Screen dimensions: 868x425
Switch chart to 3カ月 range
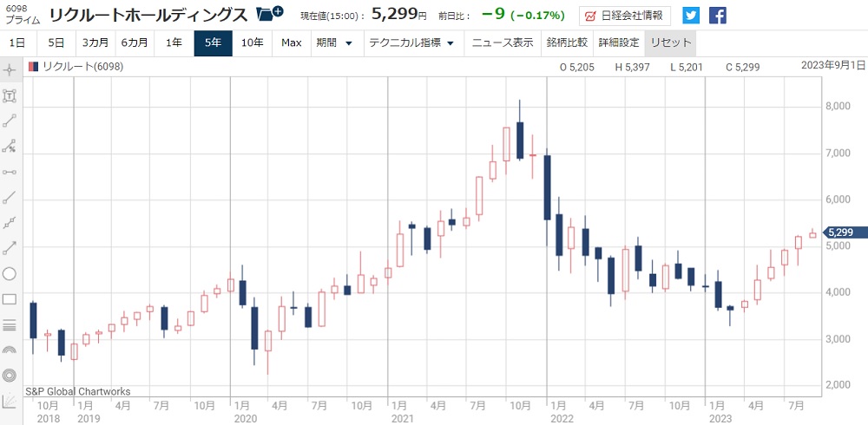[95, 42]
